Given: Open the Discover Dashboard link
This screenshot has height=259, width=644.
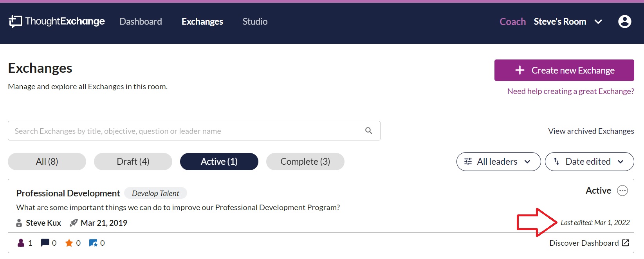Looking at the screenshot, I should click(584, 243).
